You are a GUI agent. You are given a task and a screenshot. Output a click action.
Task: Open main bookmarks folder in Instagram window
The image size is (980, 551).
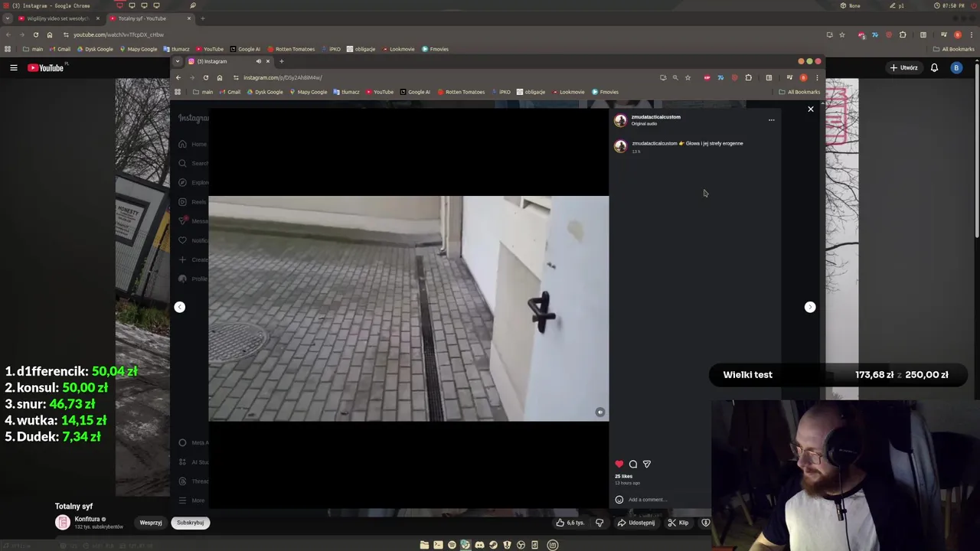click(203, 92)
